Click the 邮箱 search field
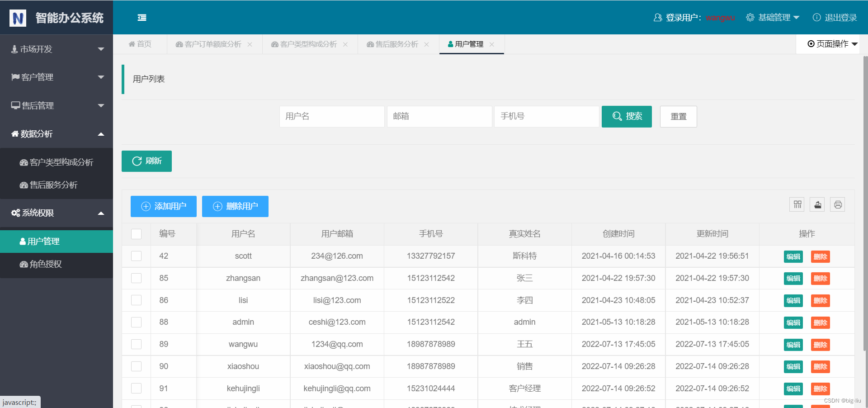This screenshot has width=868, height=408. [439, 117]
